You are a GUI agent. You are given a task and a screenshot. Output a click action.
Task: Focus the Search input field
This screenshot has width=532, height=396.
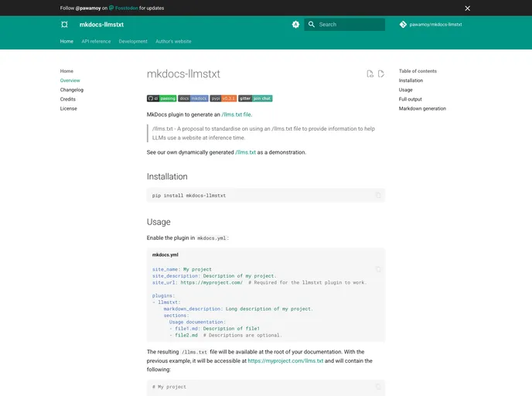click(344, 25)
